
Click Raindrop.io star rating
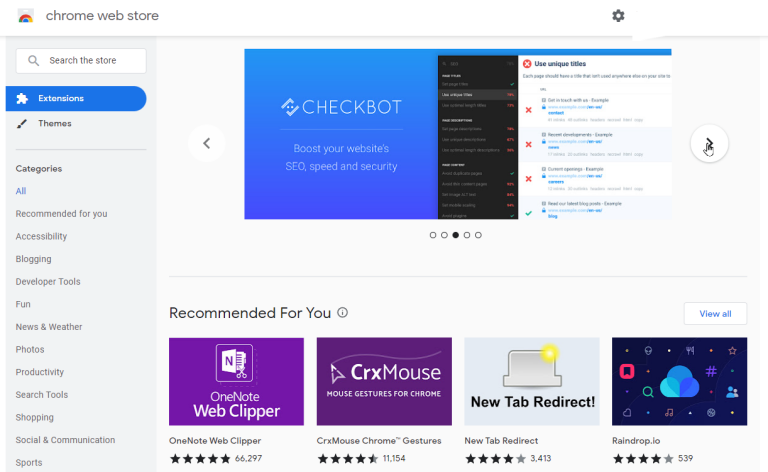[x=643, y=459]
